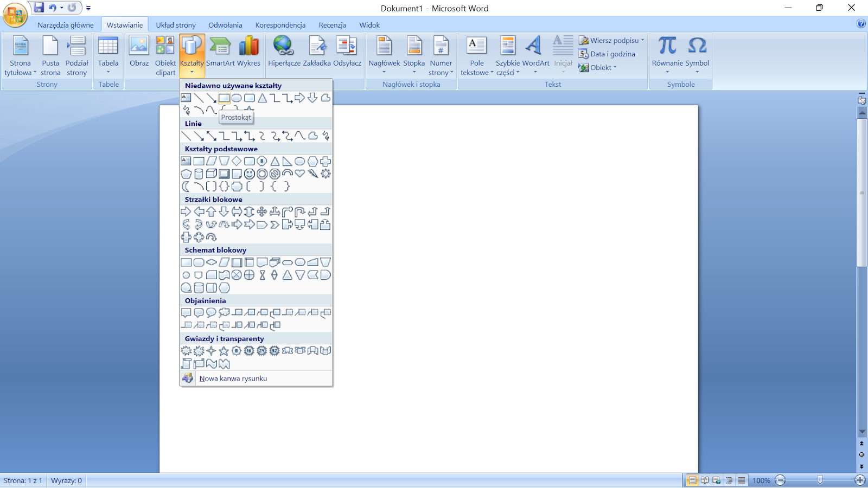This screenshot has height=488, width=868.
Task: Switch to Print Layout view in status bar
Action: pos(692,480)
